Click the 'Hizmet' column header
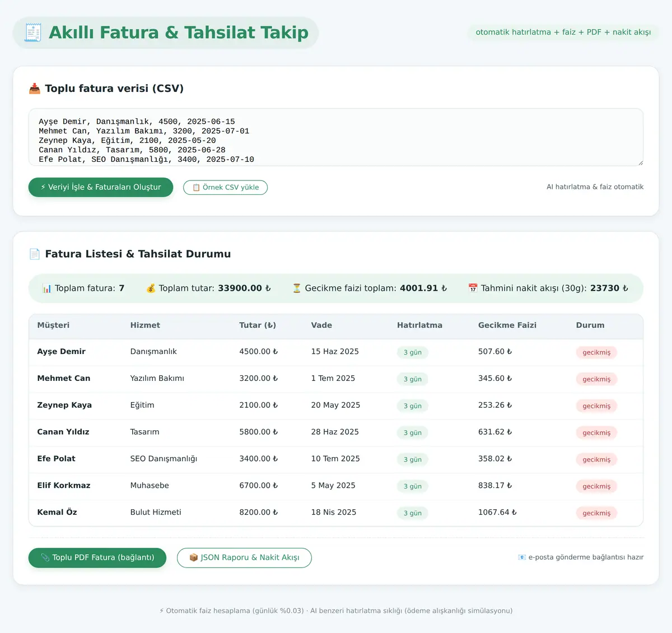This screenshot has height=633, width=672. [x=145, y=325]
